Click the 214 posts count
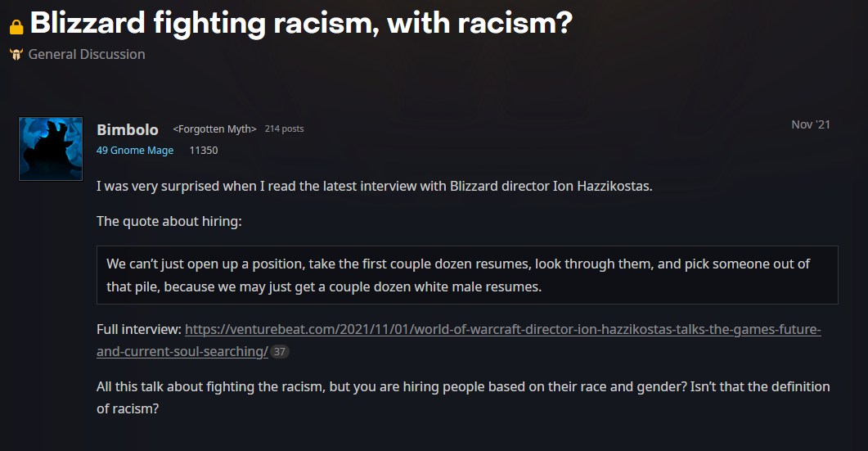Image resolution: width=868 pixels, height=451 pixels. click(284, 129)
